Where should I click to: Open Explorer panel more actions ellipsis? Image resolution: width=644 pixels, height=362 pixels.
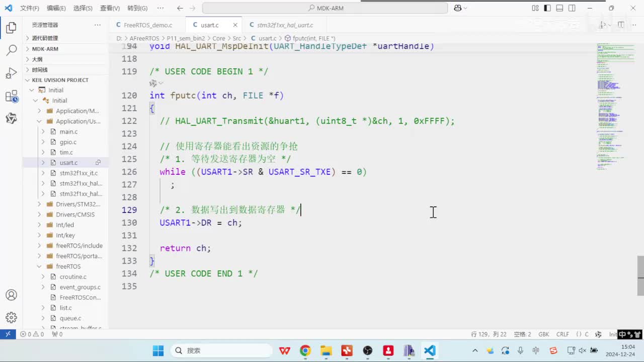point(98,25)
